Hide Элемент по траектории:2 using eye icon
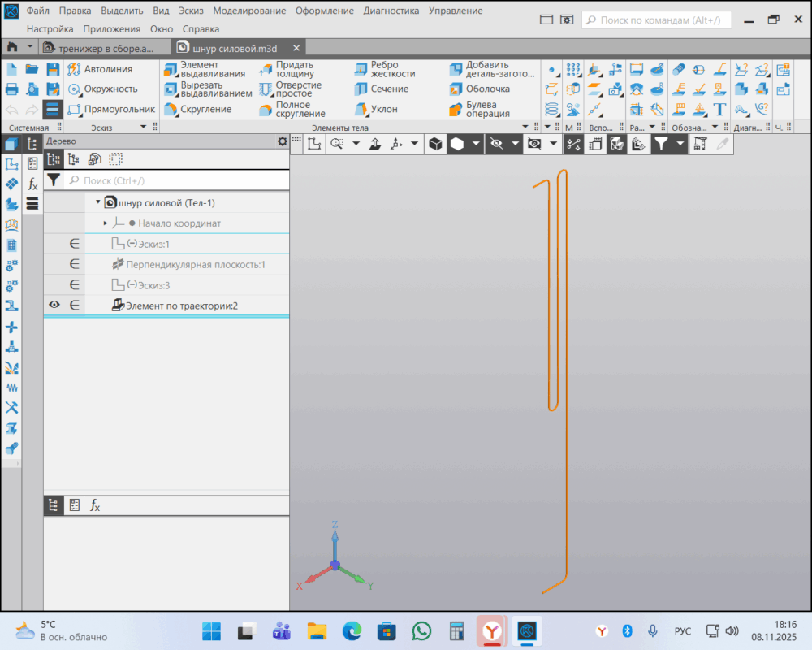The height and width of the screenshot is (650, 812). click(54, 305)
